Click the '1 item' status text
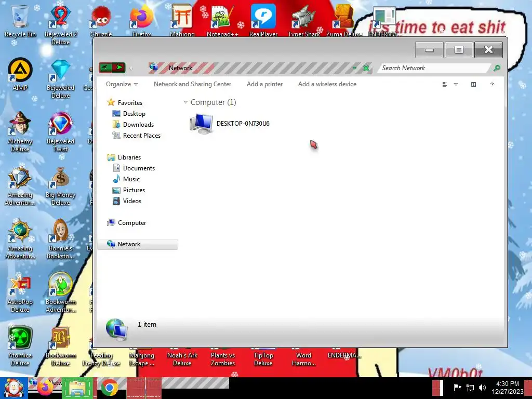Screen dimensions: 532x399 pyautogui.click(x=147, y=324)
